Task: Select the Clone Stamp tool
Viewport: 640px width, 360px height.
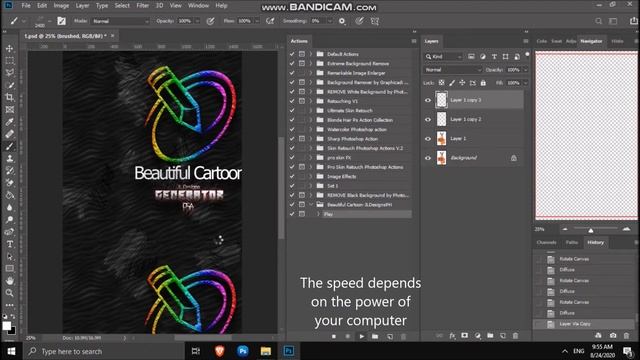Action: coord(9,159)
